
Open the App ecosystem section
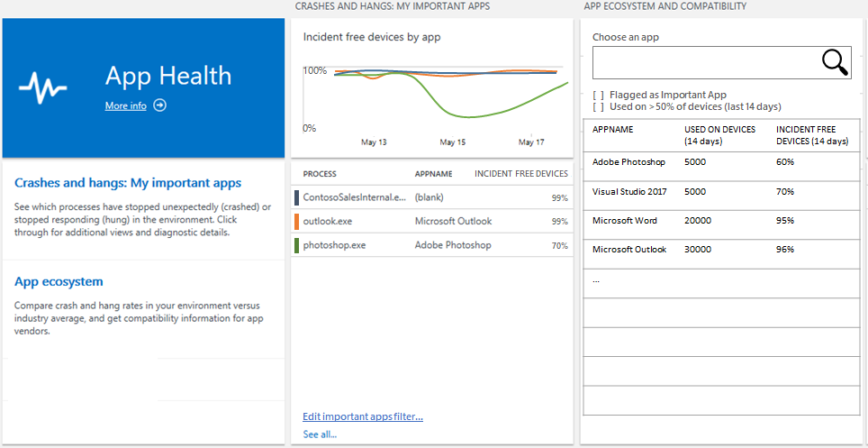(59, 282)
